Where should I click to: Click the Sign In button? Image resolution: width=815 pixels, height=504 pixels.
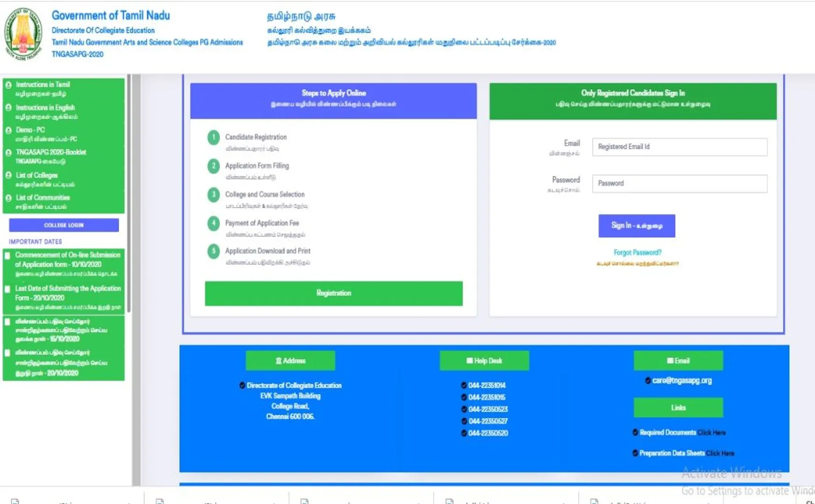click(637, 226)
